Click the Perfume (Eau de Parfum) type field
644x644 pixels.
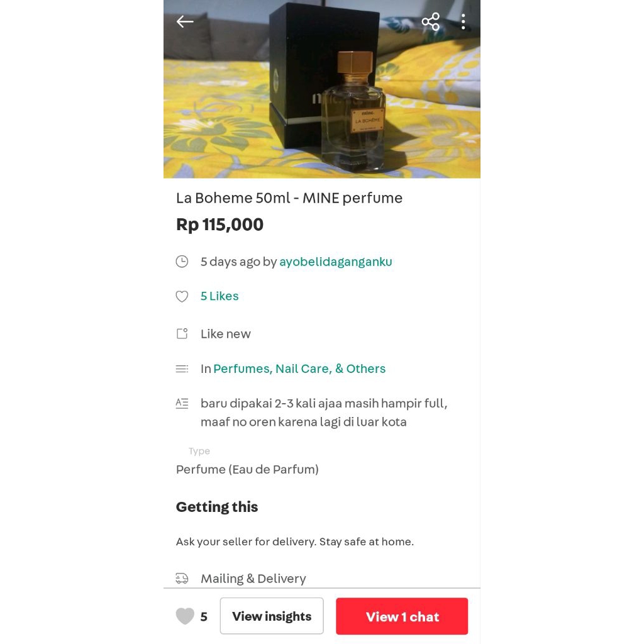tap(247, 469)
